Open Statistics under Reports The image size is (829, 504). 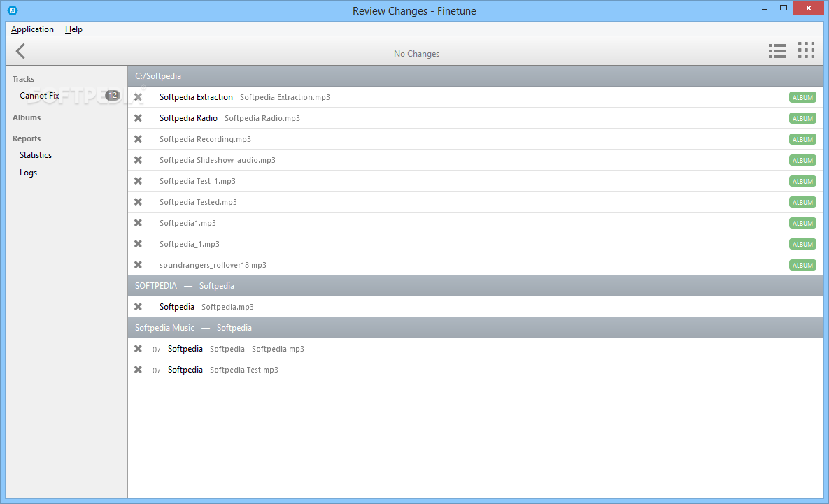[36, 155]
